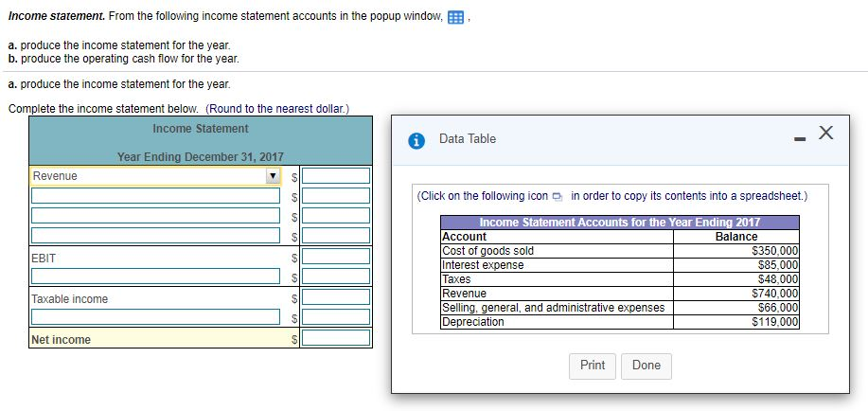This screenshot has width=868, height=411.
Task: Click the Net income label
Action: (x=61, y=340)
